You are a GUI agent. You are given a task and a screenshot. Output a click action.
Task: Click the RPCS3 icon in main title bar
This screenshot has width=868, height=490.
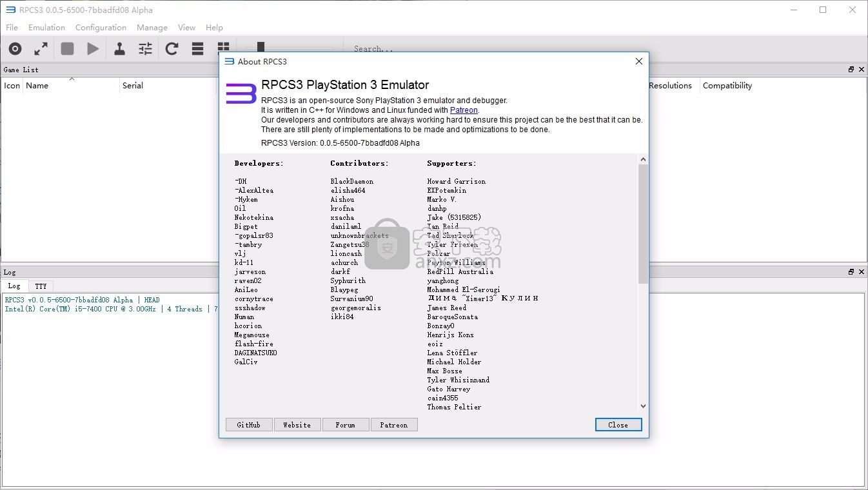coord(10,10)
